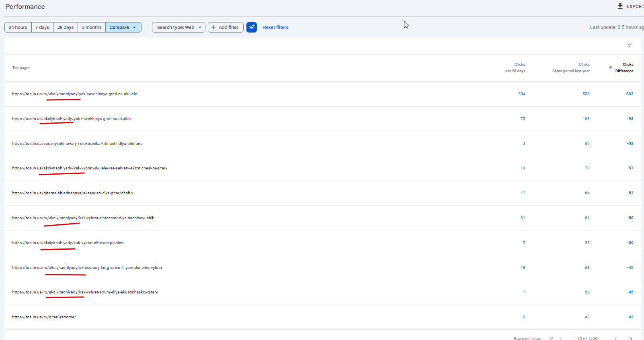Click the Clicks Difference sort arrow
644x340 pixels.
coord(611,68)
